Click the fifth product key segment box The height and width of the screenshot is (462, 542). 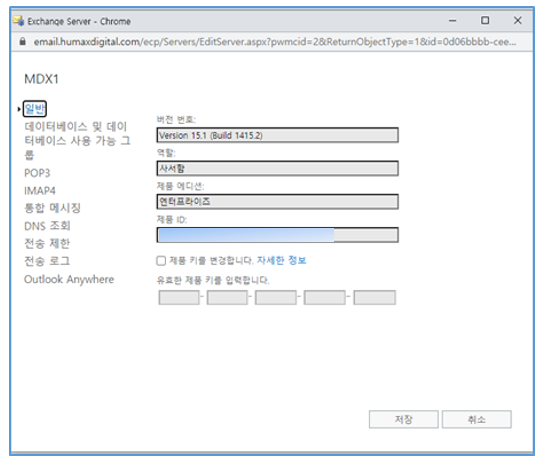[x=375, y=298]
